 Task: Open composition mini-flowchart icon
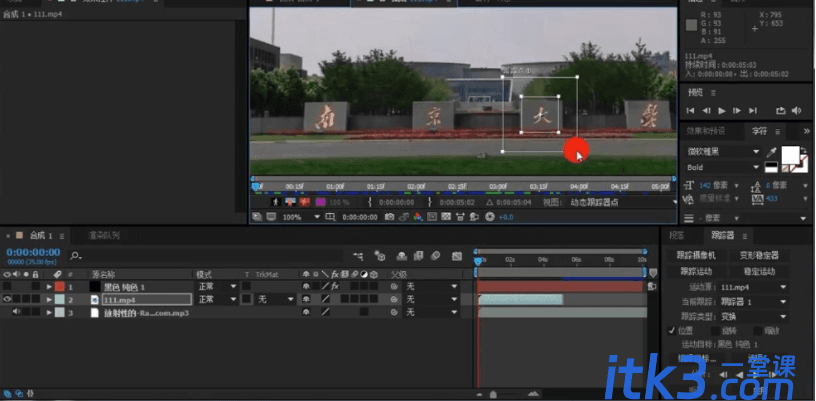click(x=358, y=256)
